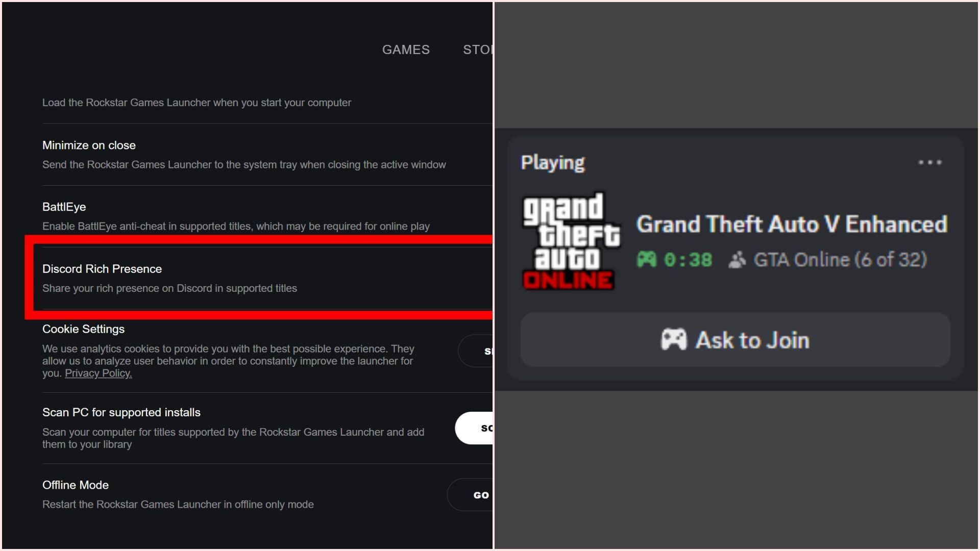Click the GTA Online (6 of 32) party text
Screen dimensions: 980x551
[x=840, y=260]
